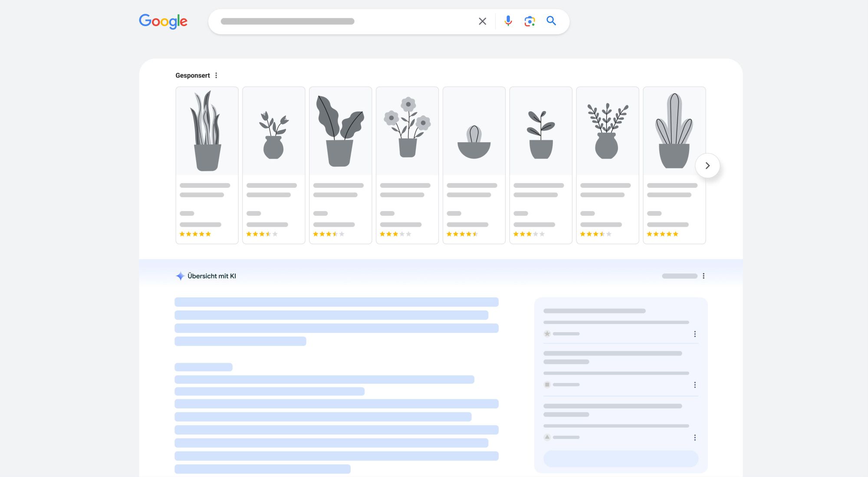Open options menu next to Gesponsert
This screenshot has height=477, width=868.
[x=216, y=75]
